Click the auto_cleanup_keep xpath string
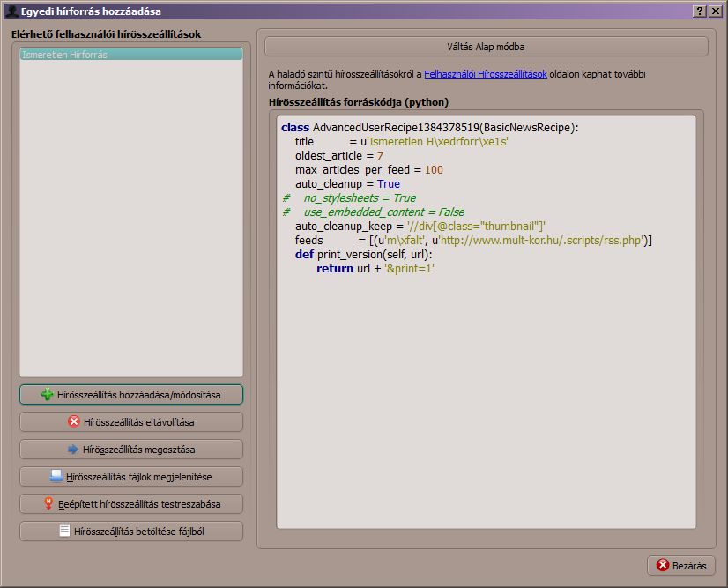This screenshot has height=588, width=728. pyautogui.click(x=476, y=227)
